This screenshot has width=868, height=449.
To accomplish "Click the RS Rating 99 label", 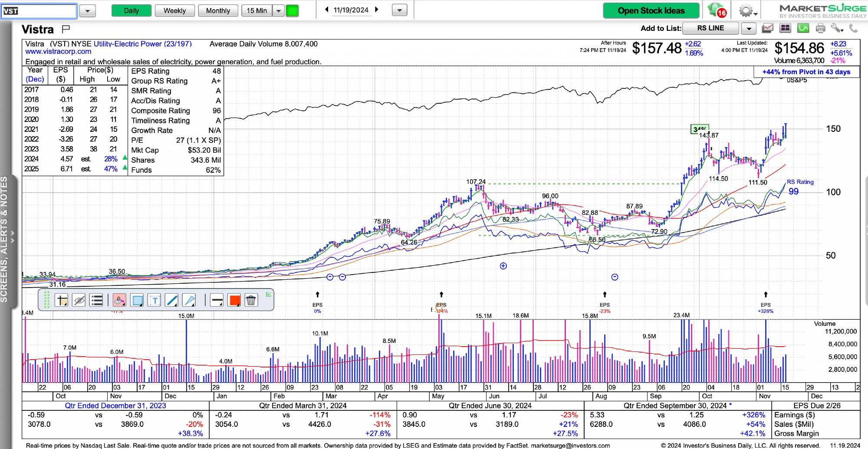I will [x=800, y=187].
